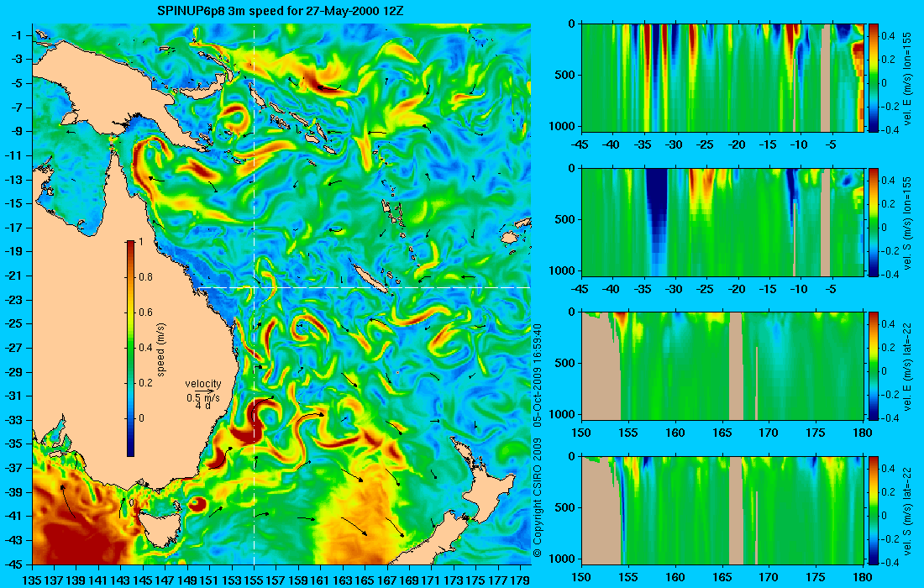
Task: Click the colorbar of the 'vel. S lon=155' panel
Action: (873, 222)
